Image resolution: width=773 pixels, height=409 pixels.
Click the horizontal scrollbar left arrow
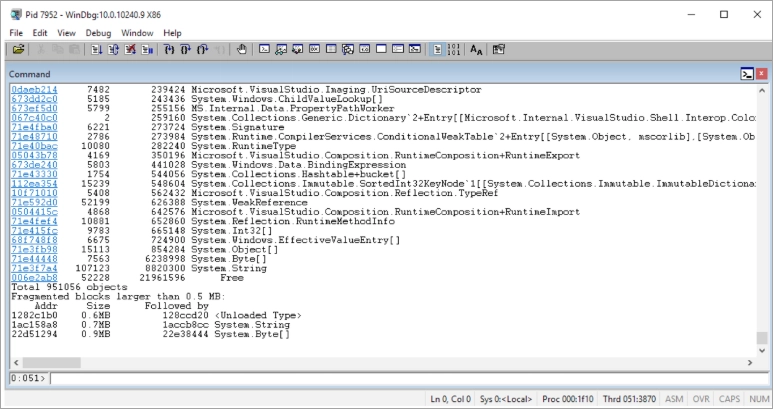(16, 363)
